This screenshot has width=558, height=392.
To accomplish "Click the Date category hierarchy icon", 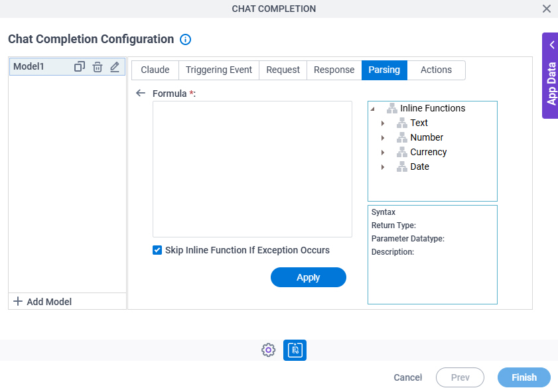I will tap(402, 166).
